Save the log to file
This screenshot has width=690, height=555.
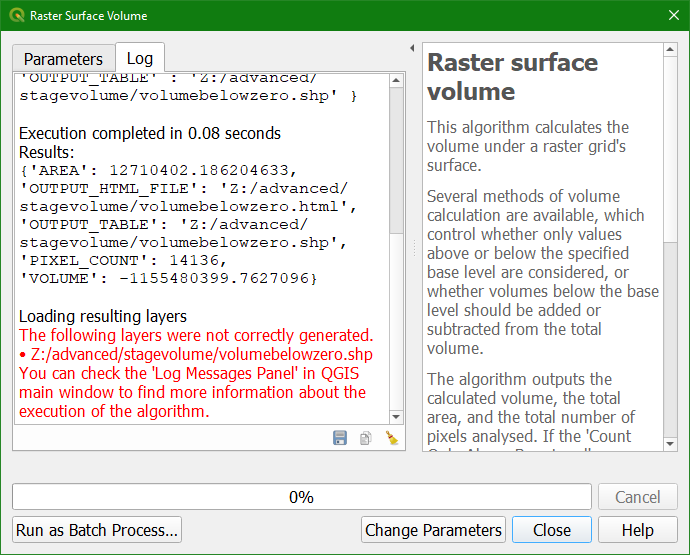[340, 438]
